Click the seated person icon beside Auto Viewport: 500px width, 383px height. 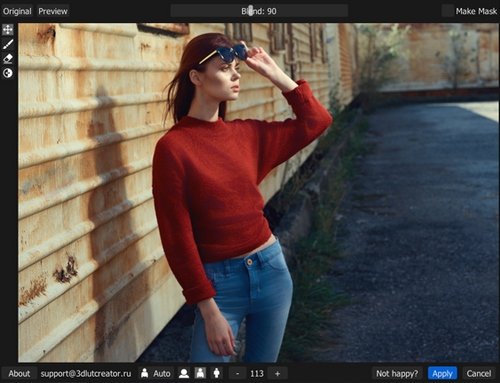(144, 373)
